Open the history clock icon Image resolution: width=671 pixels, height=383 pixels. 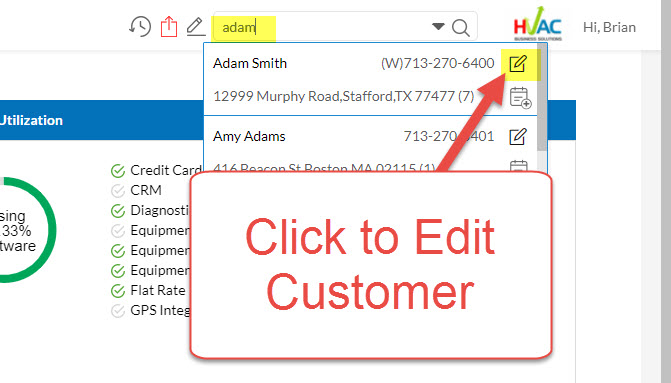coord(140,27)
